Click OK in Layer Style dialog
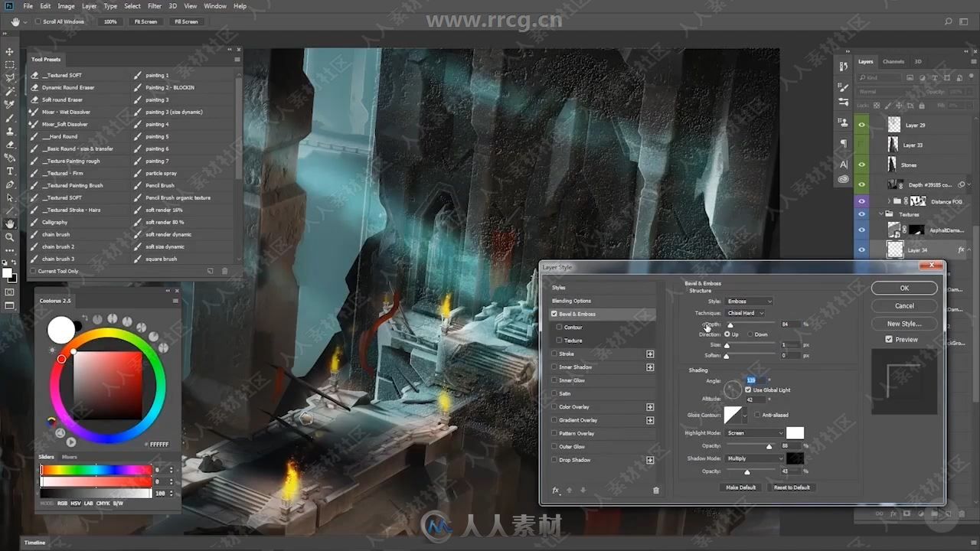Image resolution: width=980 pixels, height=551 pixels. click(904, 288)
